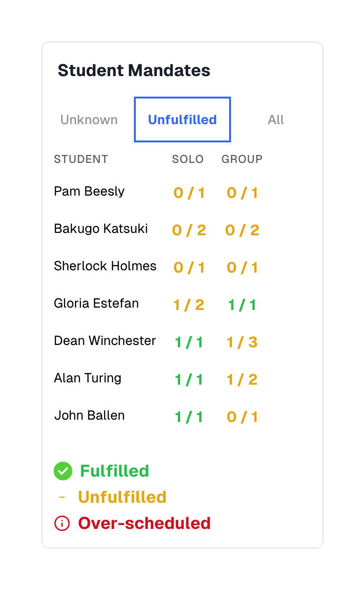Click the Unfulfilled dash legend icon
The height and width of the screenshot is (591, 364).
point(62,497)
